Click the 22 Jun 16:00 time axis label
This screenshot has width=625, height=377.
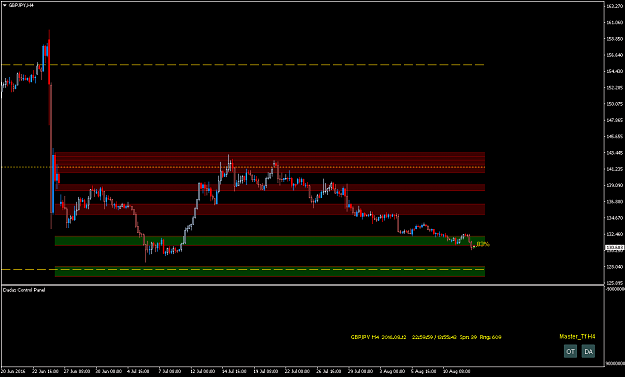click(x=45, y=371)
